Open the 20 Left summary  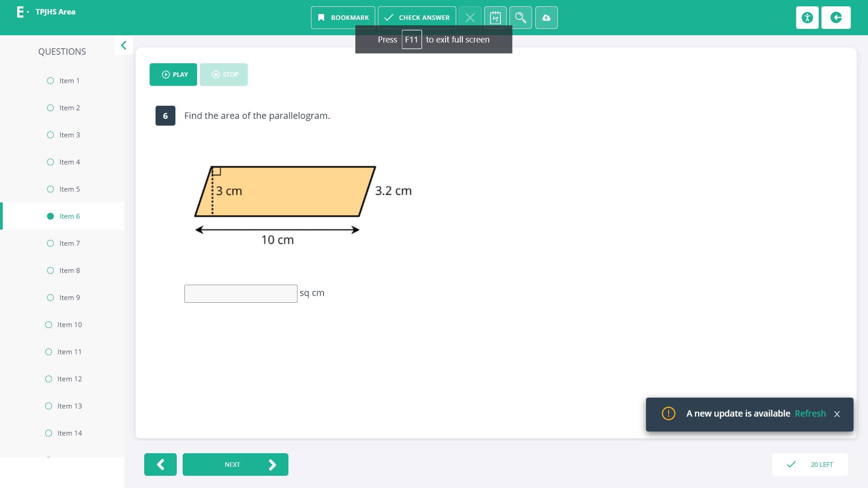(x=810, y=465)
